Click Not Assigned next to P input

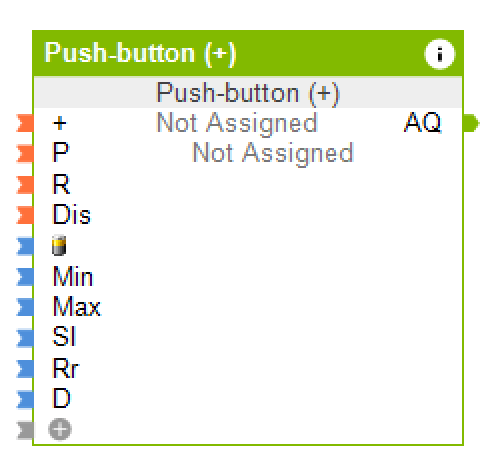click(273, 153)
